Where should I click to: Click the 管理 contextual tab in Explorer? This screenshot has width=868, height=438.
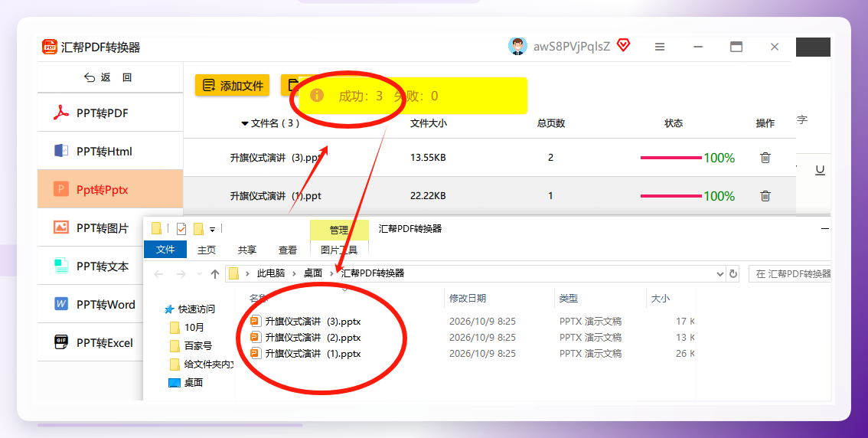[339, 230]
